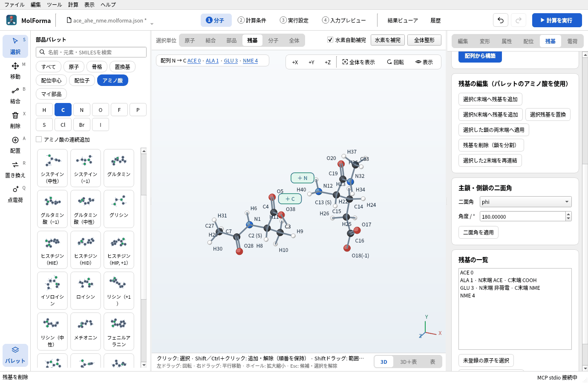Click the MolForma app logo
Viewport: 588px width, 383px height.
coord(12,20)
